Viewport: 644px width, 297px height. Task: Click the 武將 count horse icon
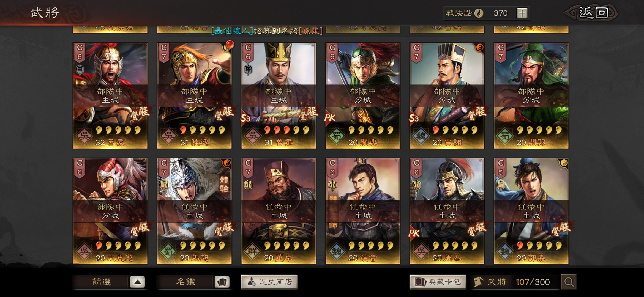[478, 282]
